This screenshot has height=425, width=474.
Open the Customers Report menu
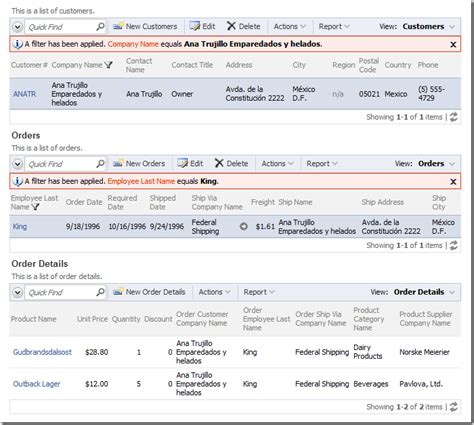[x=334, y=27]
